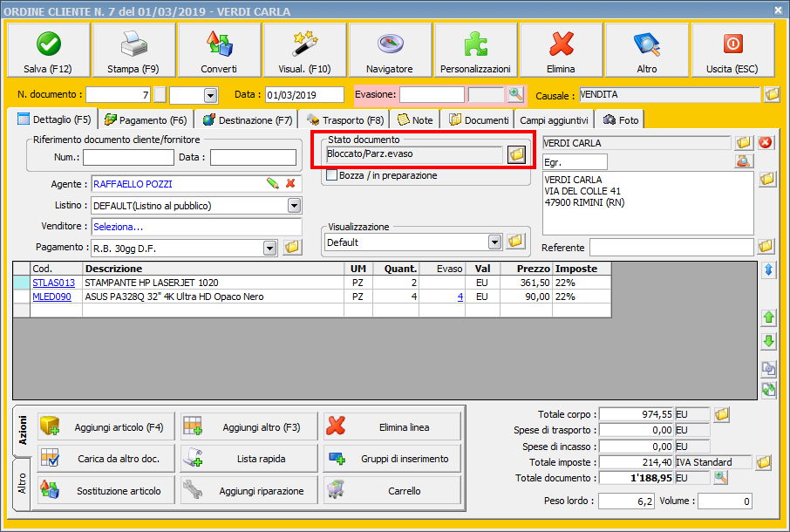Click the Referente input field
Image resolution: width=790 pixels, height=532 pixels.
pyautogui.click(x=671, y=248)
